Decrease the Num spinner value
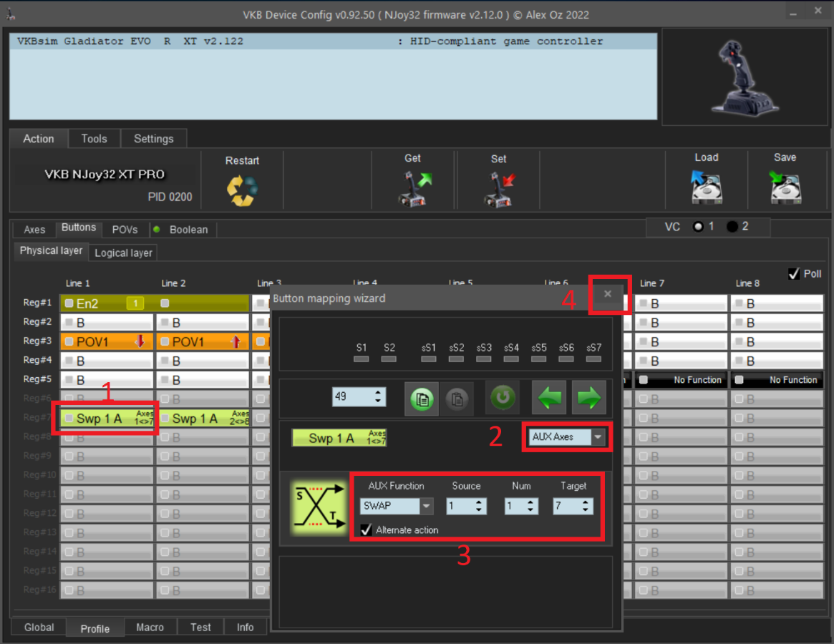 530,509
